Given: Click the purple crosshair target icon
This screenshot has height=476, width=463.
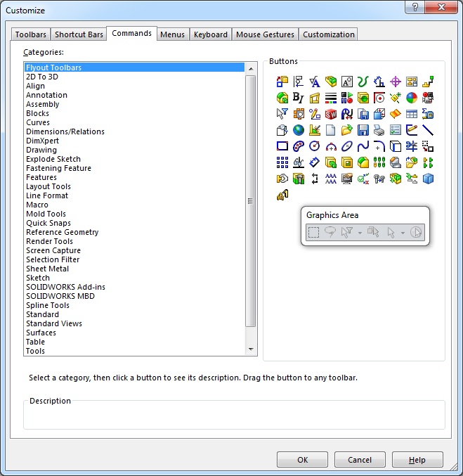Looking at the screenshot, I should pyautogui.click(x=396, y=82).
